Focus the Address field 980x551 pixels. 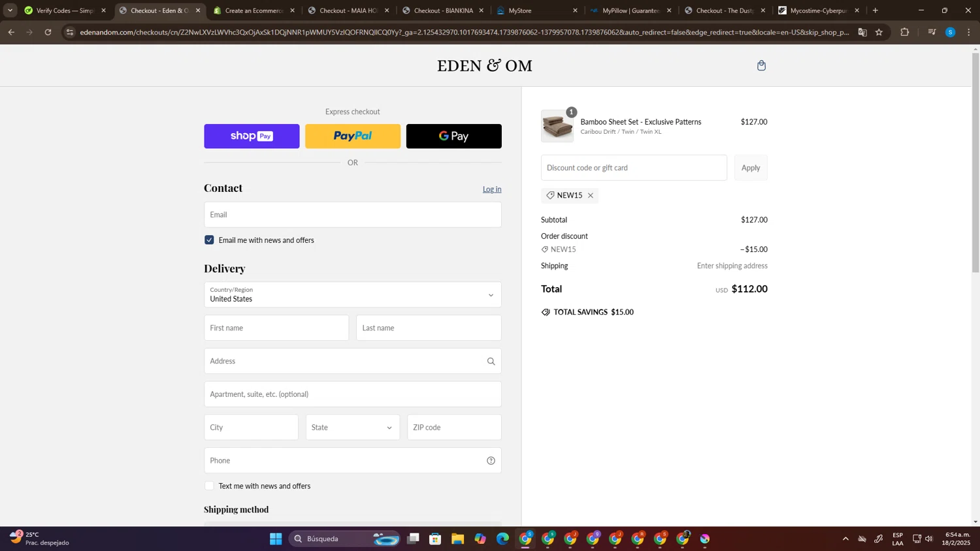(353, 361)
